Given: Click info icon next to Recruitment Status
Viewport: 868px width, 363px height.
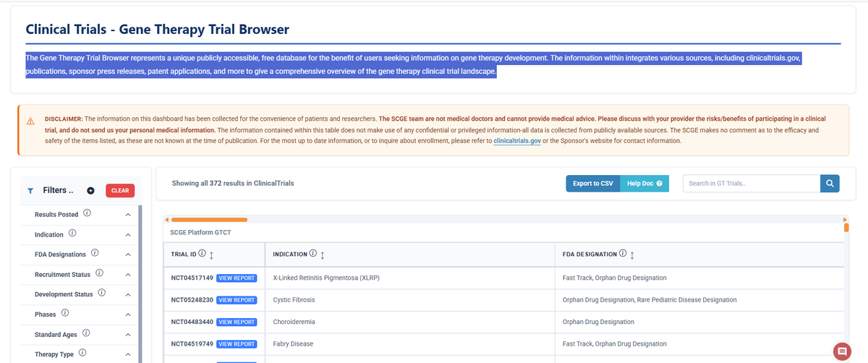Looking at the screenshot, I should [99, 274].
